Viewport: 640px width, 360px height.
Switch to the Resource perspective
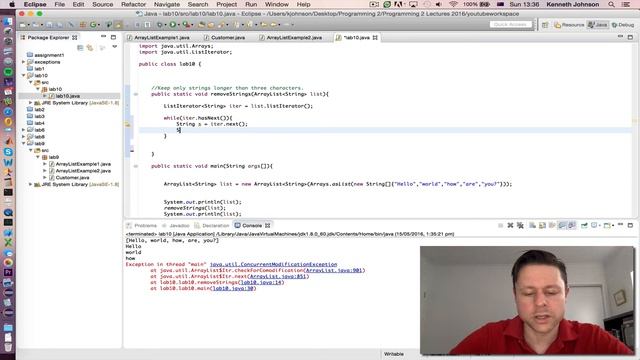pos(569,25)
